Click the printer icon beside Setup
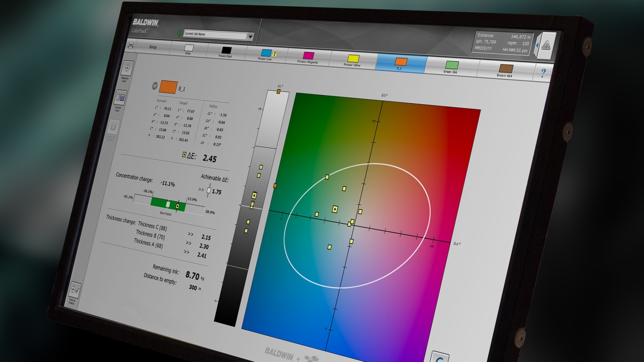This screenshot has width=644, height=362. (x=131, y=45)
